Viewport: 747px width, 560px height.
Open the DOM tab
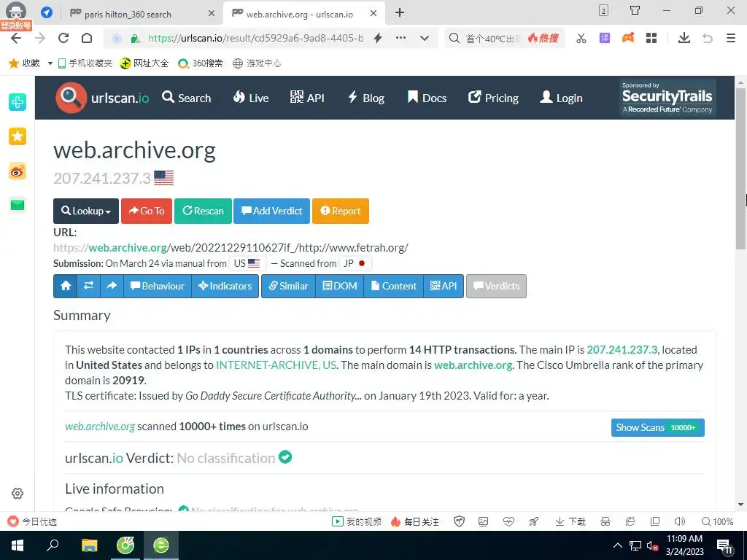340,286
